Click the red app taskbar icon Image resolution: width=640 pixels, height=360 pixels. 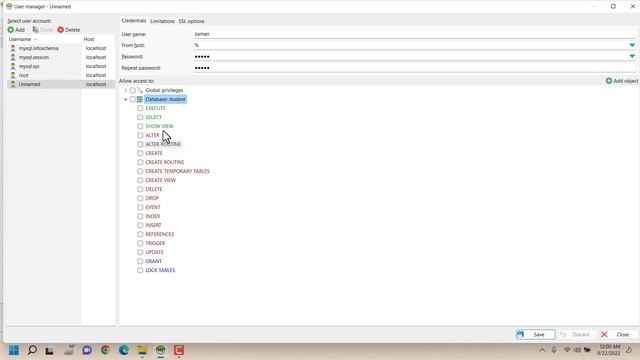pyautogui.click(x=179, y=350)
